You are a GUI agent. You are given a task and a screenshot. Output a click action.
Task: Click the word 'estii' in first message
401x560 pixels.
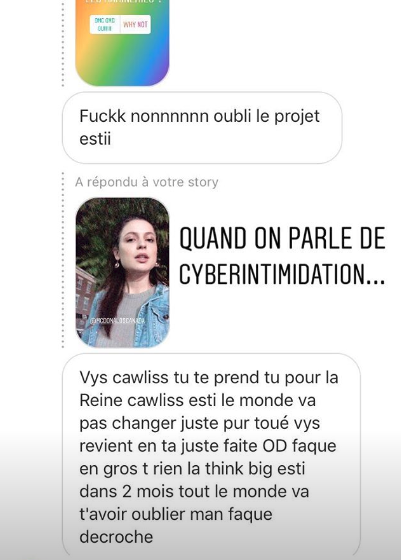tap(95, 139)
